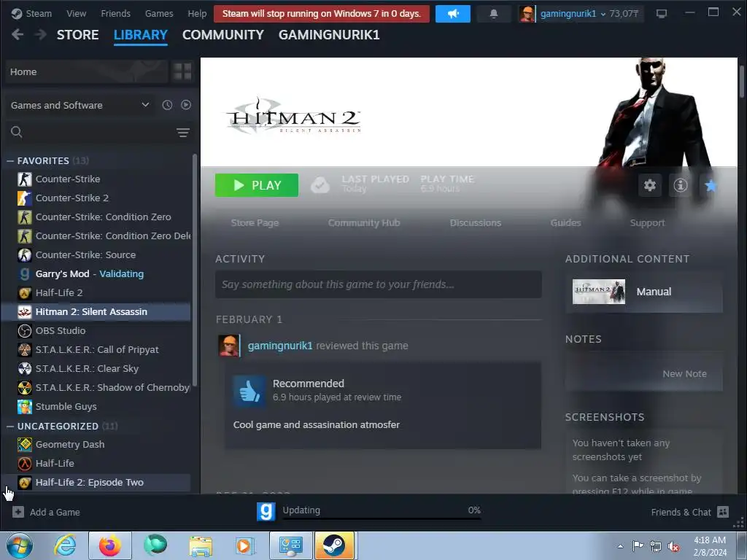Open Friends & Chat grid icon
747x560 pixels.
point(723,512)
